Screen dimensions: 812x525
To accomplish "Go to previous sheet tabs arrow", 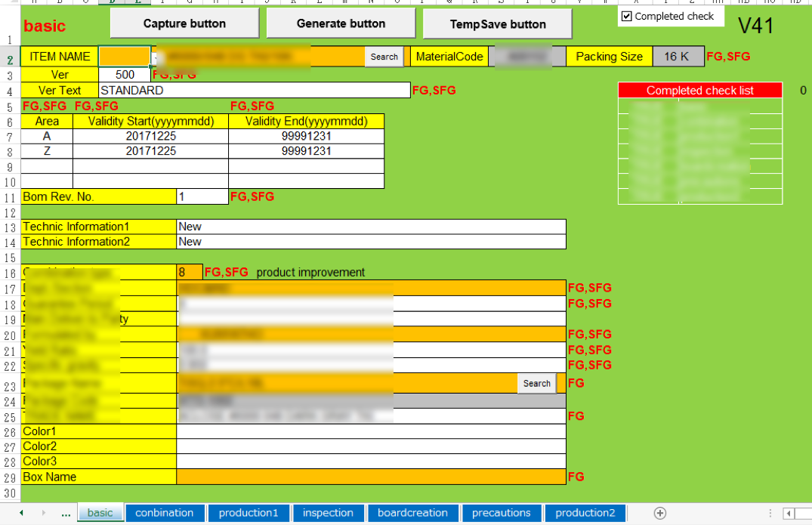I will pyautogui.click(x=21, y=513).
